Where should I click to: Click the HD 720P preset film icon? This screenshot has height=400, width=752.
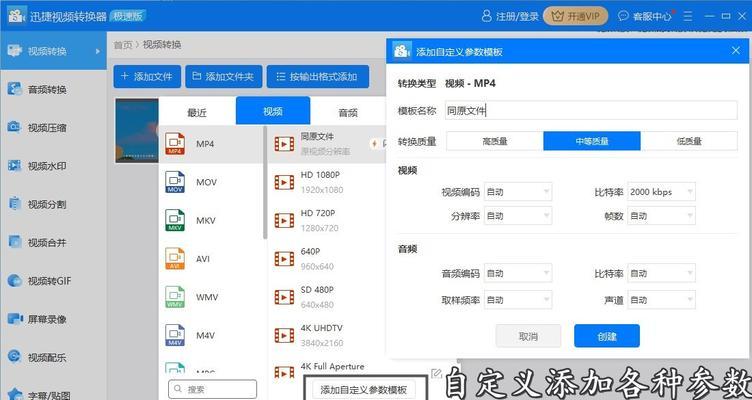coord(284,221)
